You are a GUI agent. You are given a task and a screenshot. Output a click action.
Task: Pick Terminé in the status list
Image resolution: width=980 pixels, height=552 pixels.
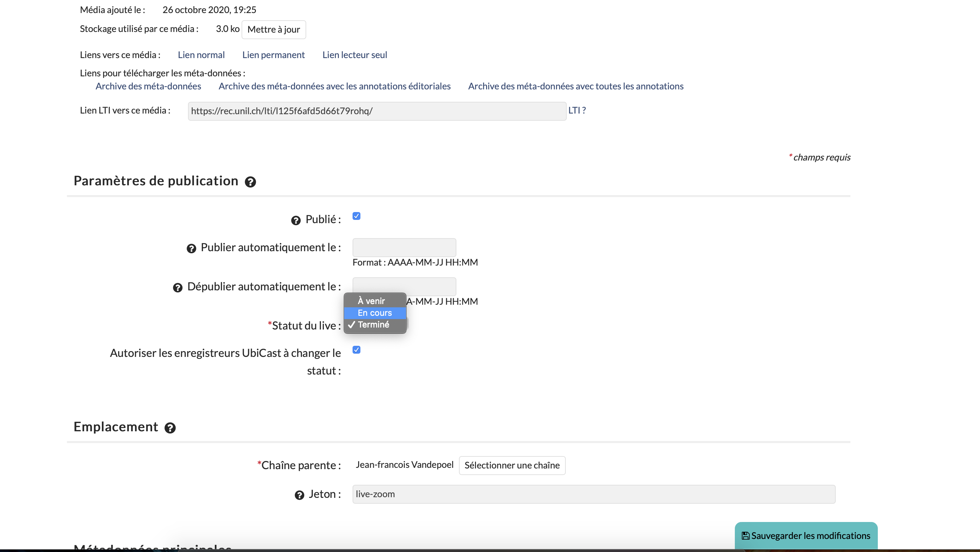tap(373, 325)
